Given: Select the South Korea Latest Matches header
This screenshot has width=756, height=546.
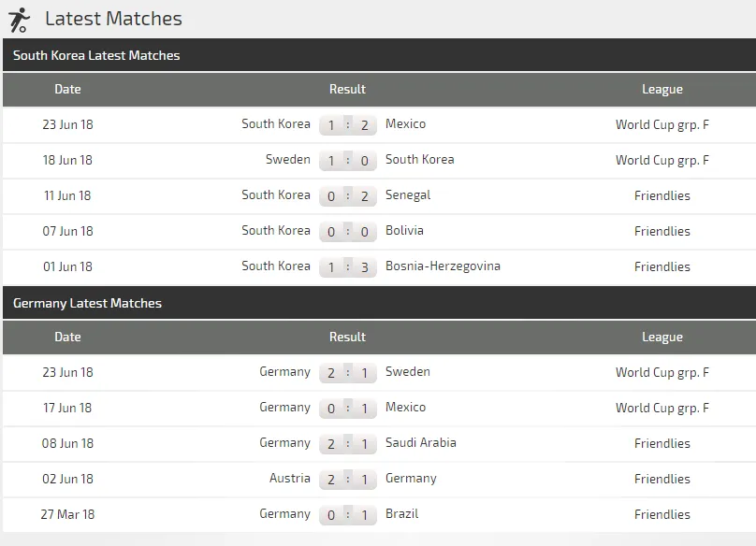Looking at the screenshot, I should 96,56.
